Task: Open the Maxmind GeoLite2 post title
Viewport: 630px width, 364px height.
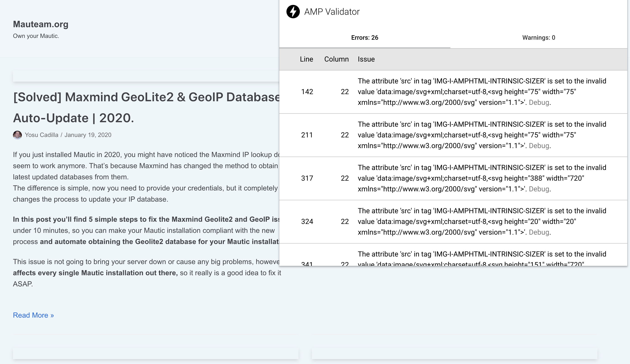Action: [x=146, y=108]
